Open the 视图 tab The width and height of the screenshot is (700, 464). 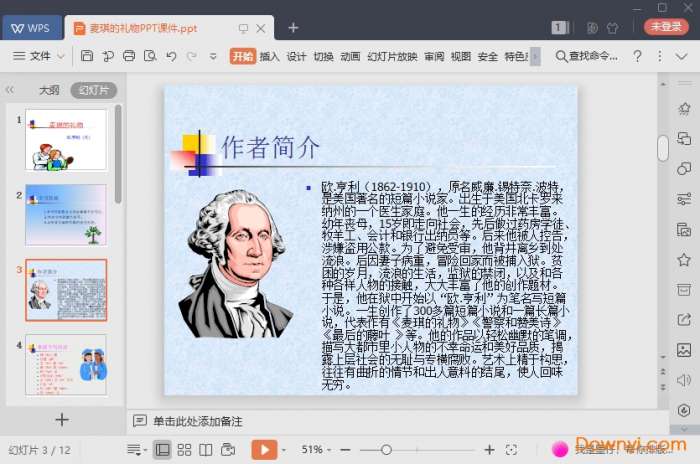(461, 56)
